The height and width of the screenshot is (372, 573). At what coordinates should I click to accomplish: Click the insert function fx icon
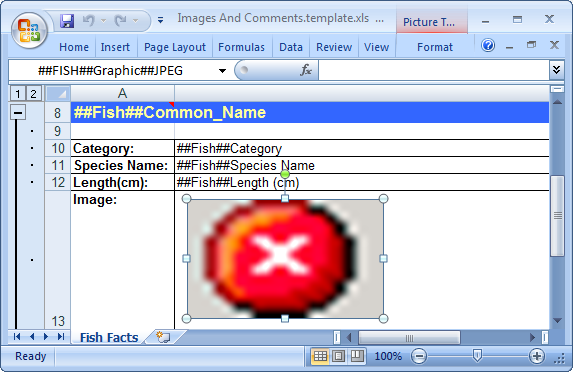306,70
